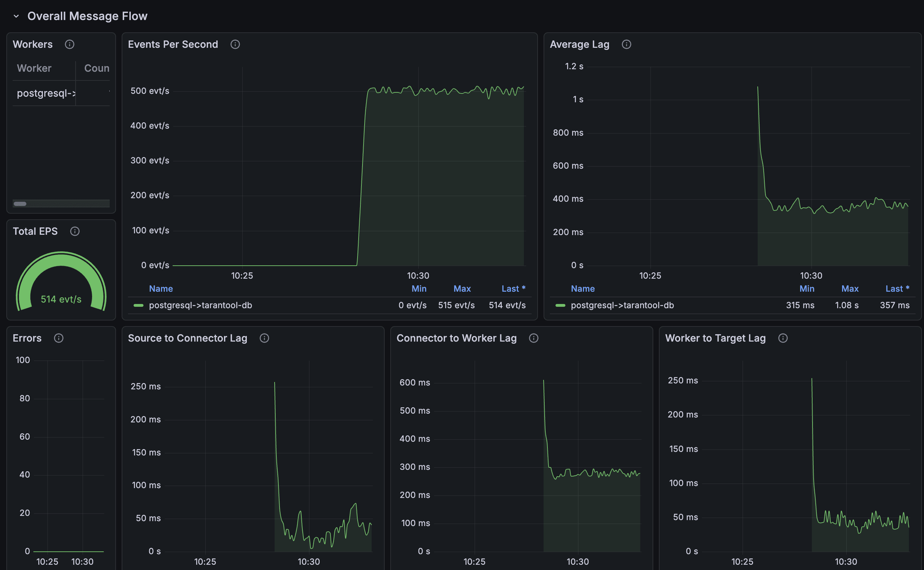The width and height of the screenshot is (924, 570).
Task: Click the 1.2 s y-axis label in Average Lag
Action: click(574, 66)
